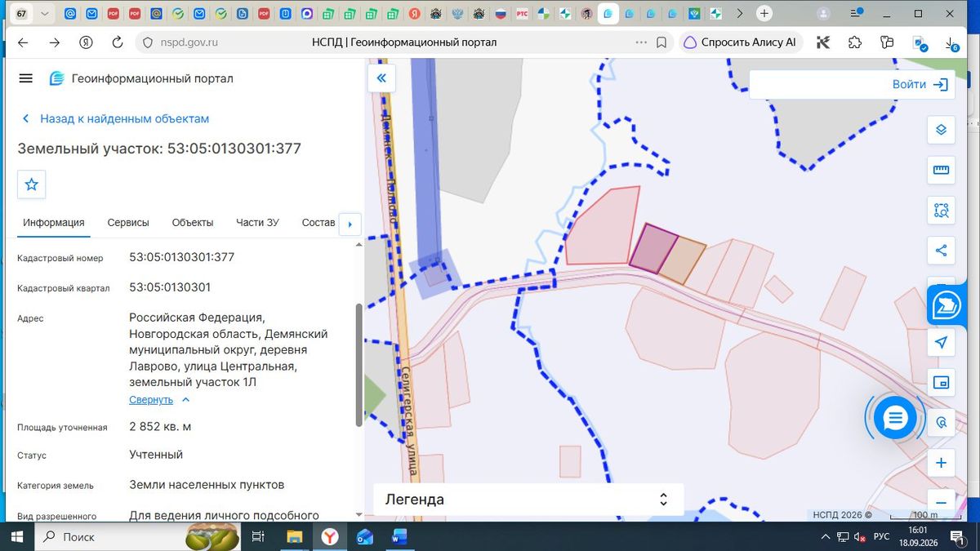Bookmark this page in the address bar

661,42
